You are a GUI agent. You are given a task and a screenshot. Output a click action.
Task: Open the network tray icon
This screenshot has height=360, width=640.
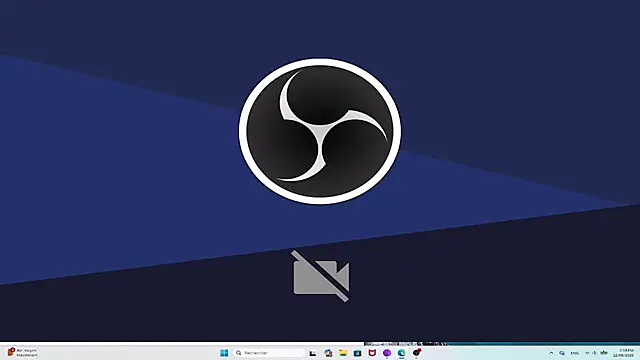[587, 353]
